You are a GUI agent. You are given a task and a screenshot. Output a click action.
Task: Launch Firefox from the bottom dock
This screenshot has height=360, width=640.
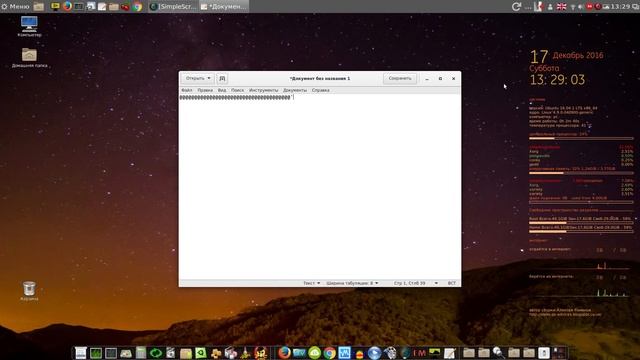(284, 352)
